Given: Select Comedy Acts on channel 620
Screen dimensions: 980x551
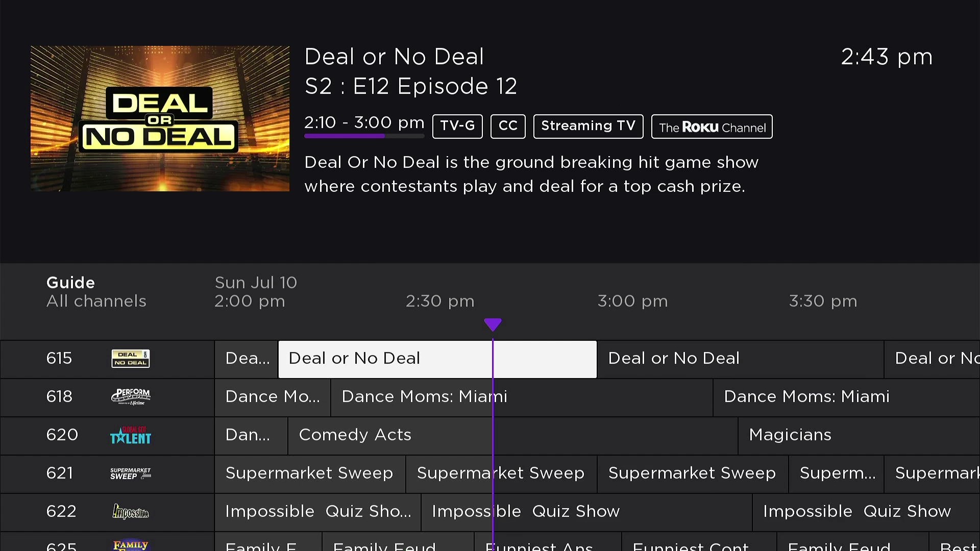Looking at the screenshot, I should pyautogui.click(x=355, y=435).
